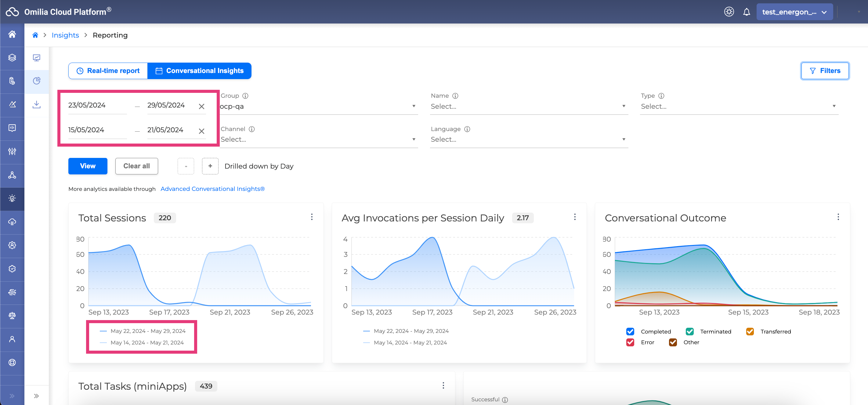Clear the 23/05/2024 date range with X

coord(201,107)
